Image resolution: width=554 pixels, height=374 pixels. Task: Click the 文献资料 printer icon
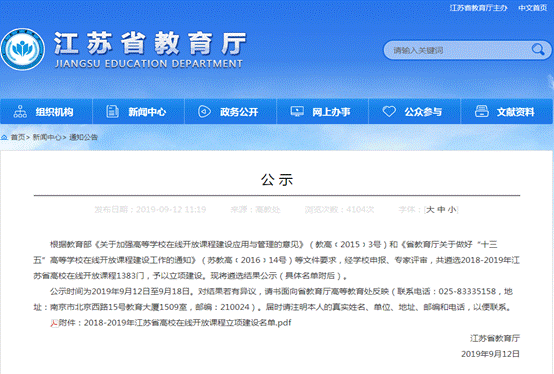[x=482, y=112]
